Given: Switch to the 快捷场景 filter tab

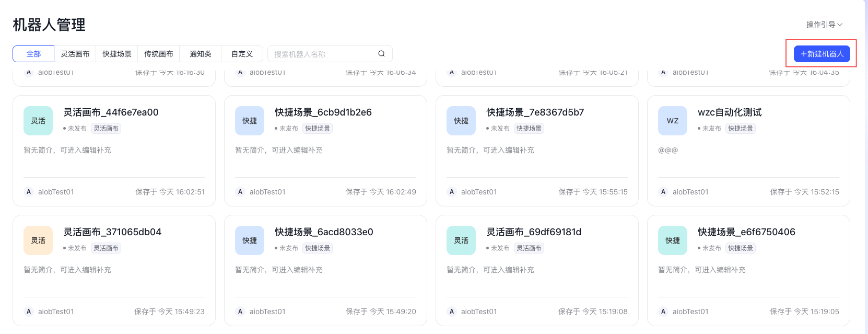Looking at the screenshot, I should [117, 54].
